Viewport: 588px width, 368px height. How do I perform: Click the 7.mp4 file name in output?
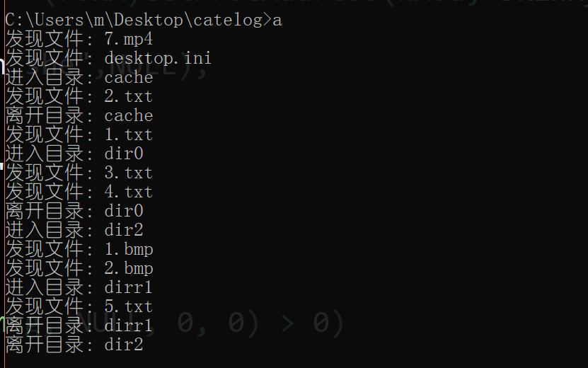click(x=128, y=39)
